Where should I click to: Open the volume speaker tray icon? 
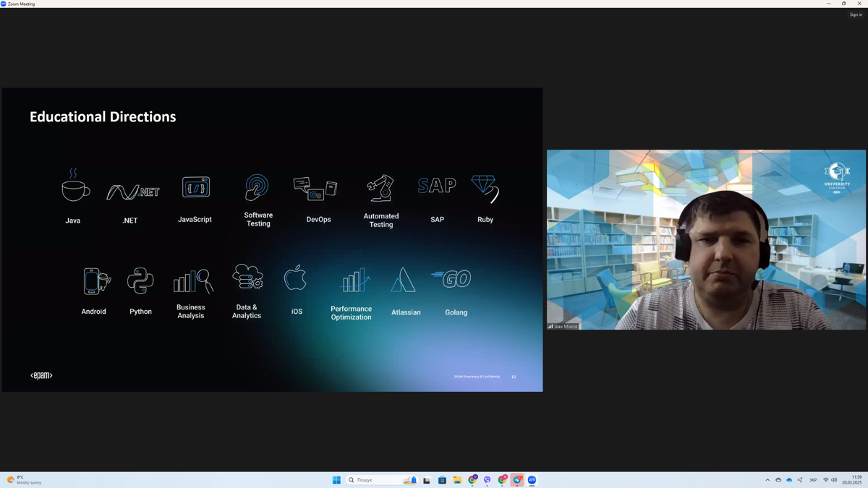834,480
